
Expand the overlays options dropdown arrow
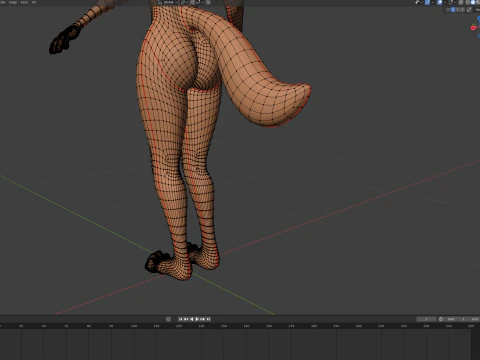[445, 2]
